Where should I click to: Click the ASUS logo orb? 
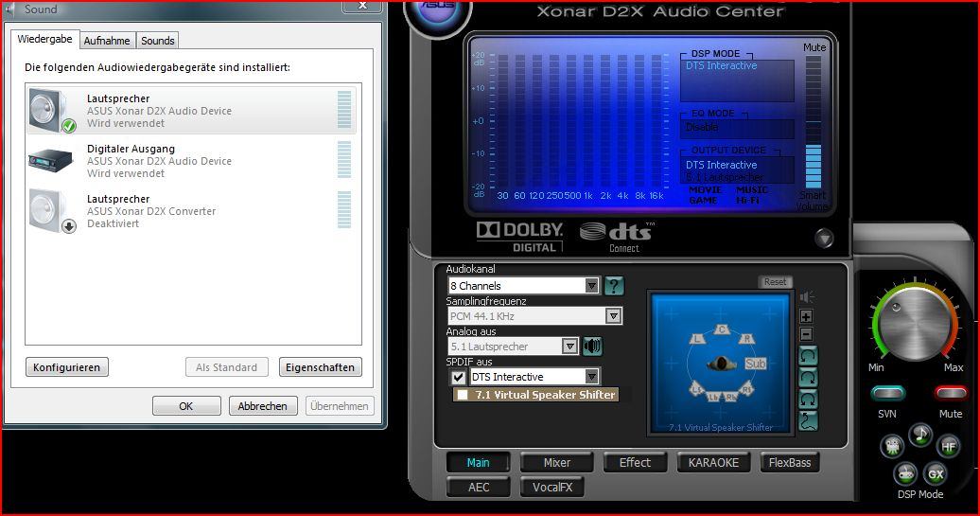pyautogui.click(x=437, y=9)
